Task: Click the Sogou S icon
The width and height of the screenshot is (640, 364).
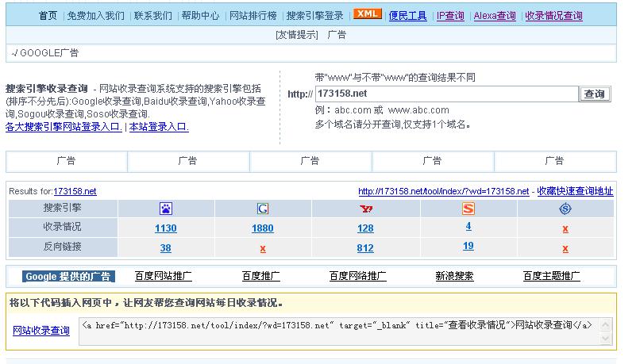Action: (x=468, y=209)
